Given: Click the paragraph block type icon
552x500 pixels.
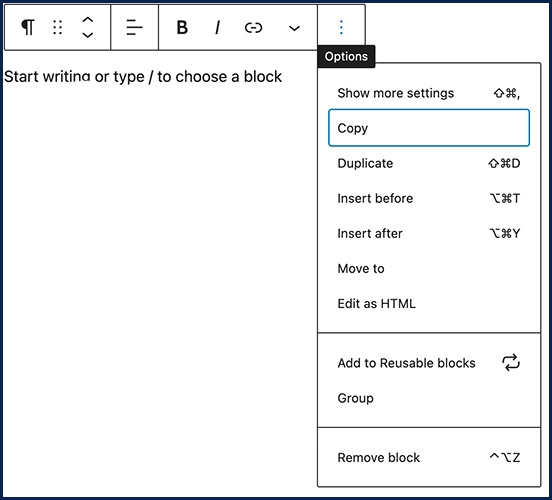Looking at the screenshot, I should pyautogui.click(x=28, y=27).
